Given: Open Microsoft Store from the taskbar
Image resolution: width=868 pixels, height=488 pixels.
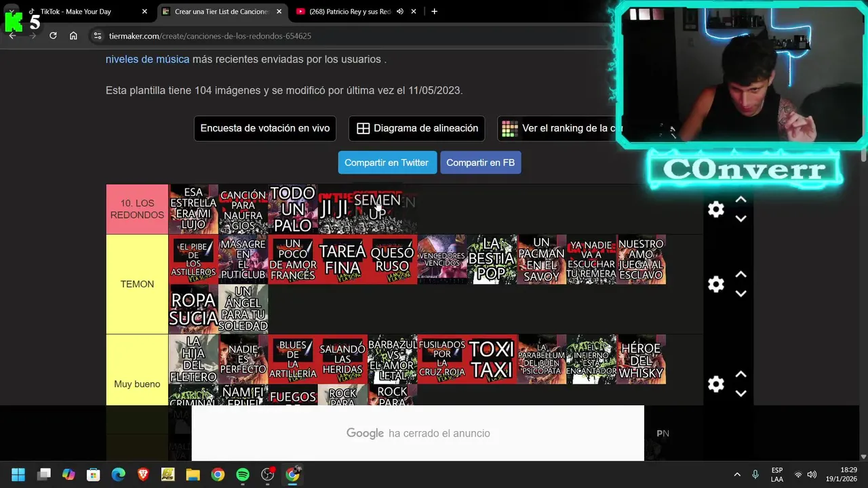Looking at the screenshot, I should point(94,474).
